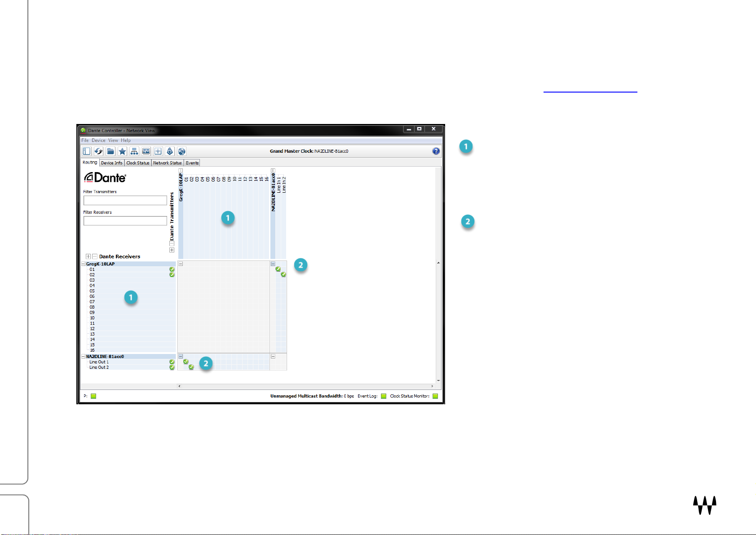
Task: Switch to the Network Status tab
Action: pos(167,163)
